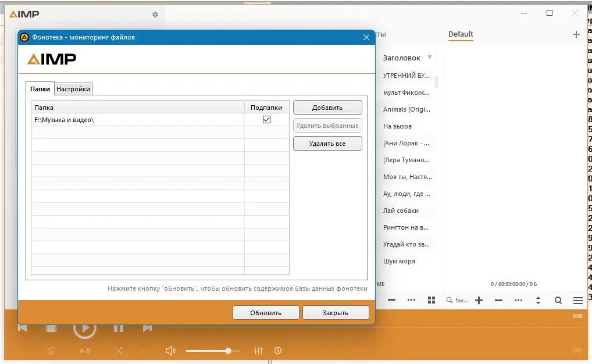Image resolution: width=592 pixels, height=364 pixels.
Task: Click the 0:00 time indicator
Action: (x=577, y=316)
